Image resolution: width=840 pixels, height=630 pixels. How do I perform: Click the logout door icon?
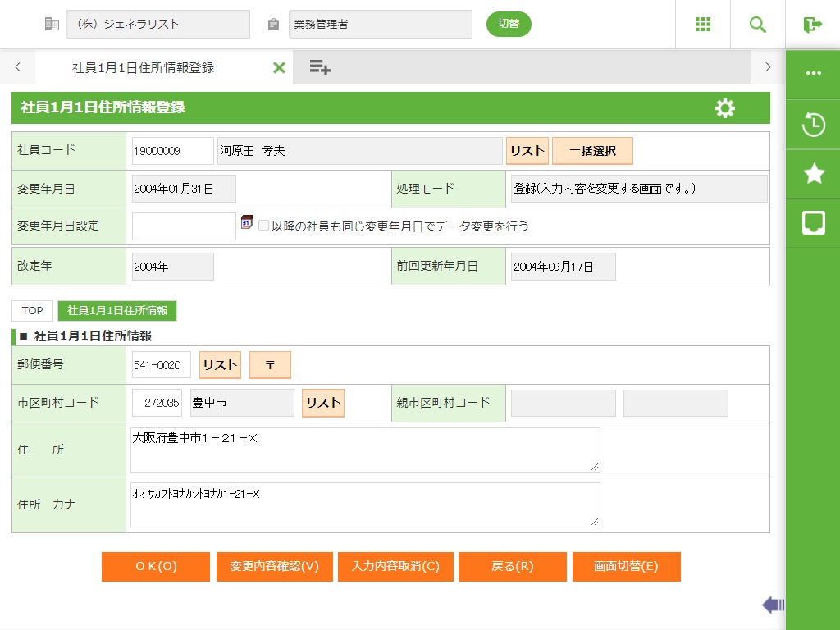(813, 25)
